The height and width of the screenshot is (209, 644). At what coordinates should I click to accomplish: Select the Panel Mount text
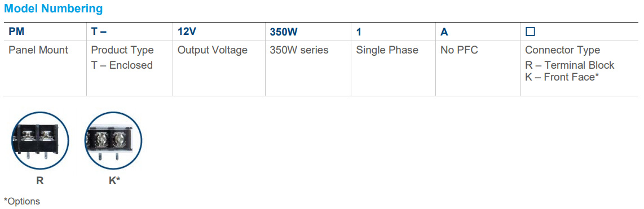click(x=38, y=50)
